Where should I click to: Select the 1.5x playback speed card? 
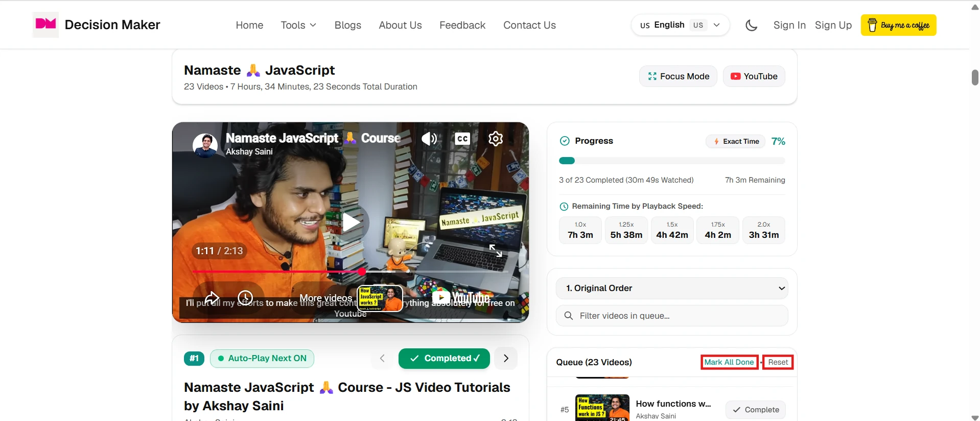(672, 230)
